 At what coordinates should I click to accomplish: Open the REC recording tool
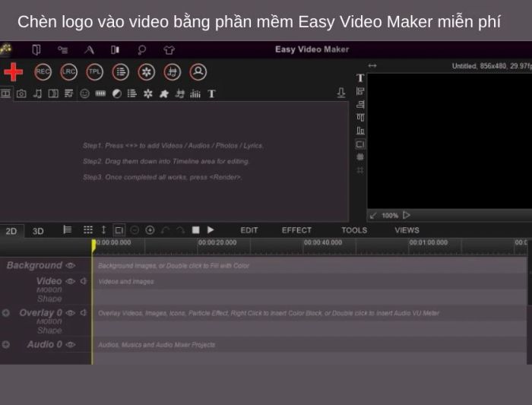43,72
